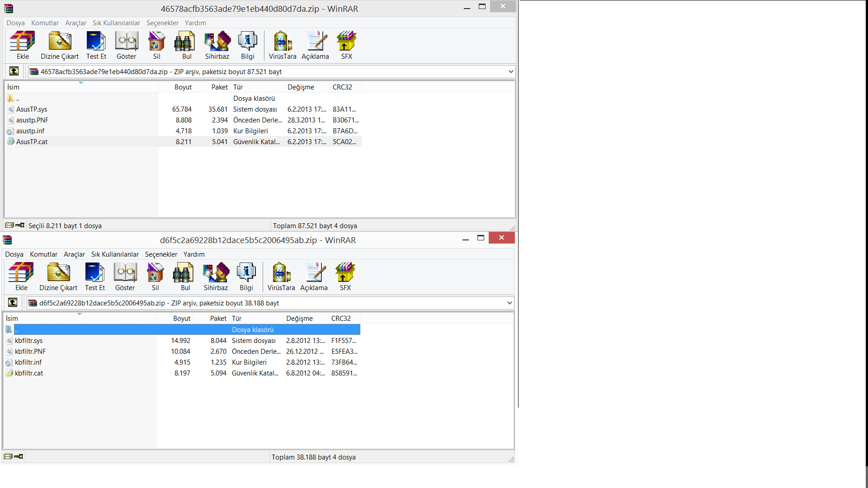The width and height of the screenshot is (868, 488).
Task: Select kbfiltr.PNF file
Action: [x=182, y=352]
